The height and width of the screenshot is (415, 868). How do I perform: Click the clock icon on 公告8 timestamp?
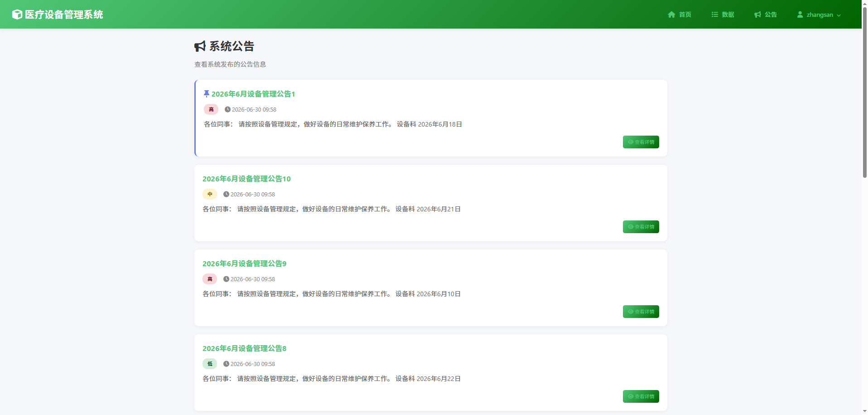[x=226, y=364]
